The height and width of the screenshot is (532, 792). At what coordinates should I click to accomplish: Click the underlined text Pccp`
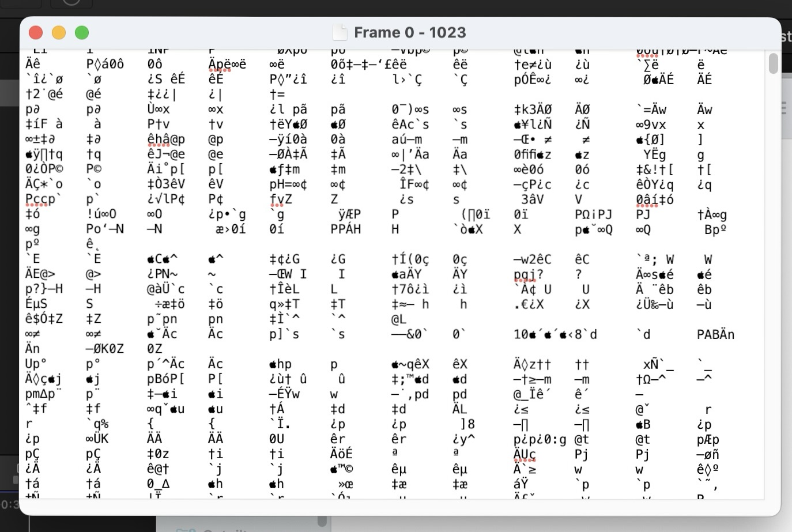click(43, 199)
